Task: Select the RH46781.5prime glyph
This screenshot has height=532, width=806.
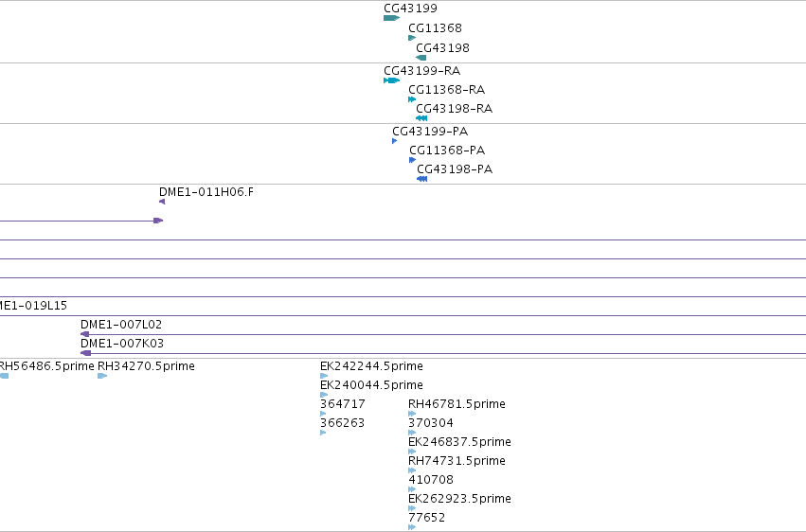Action: (412, 414)
